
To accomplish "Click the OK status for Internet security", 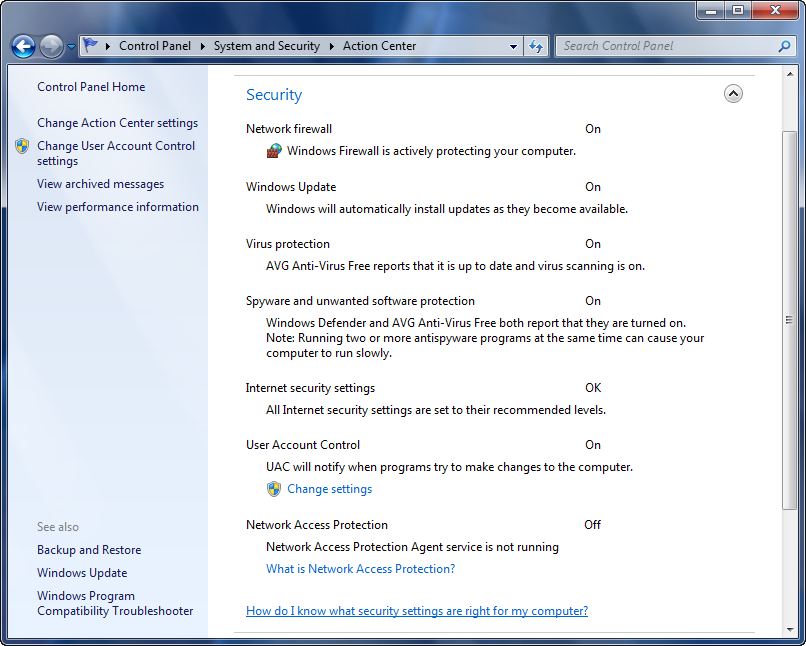I will click(x=593, y=387).
